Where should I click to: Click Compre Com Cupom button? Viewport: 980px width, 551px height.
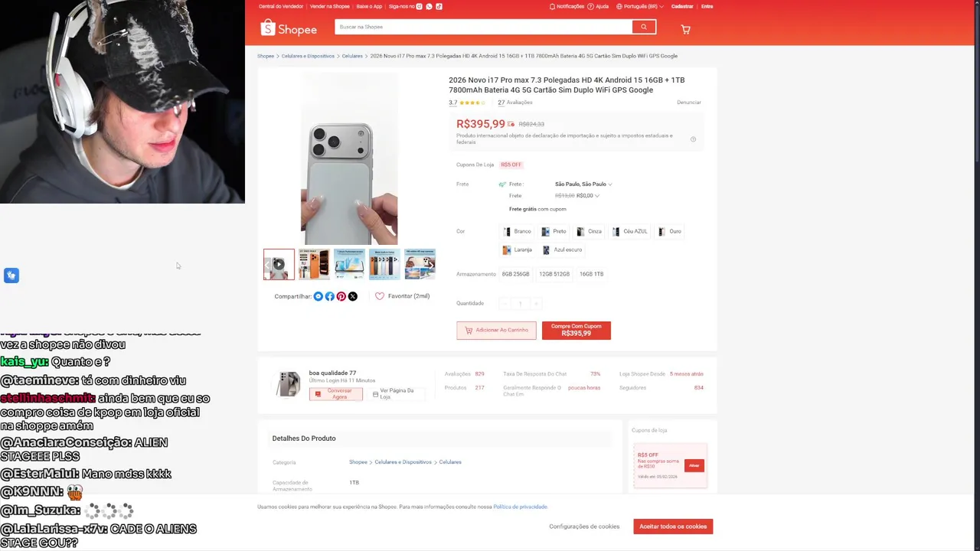tap(577, 330)
